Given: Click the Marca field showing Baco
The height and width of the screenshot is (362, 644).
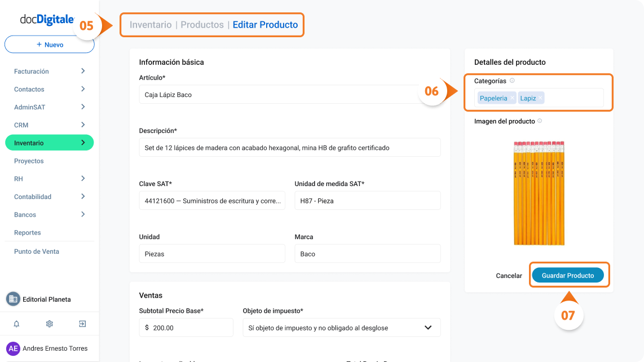Looking at the screenshot, I should click(367, 254).
